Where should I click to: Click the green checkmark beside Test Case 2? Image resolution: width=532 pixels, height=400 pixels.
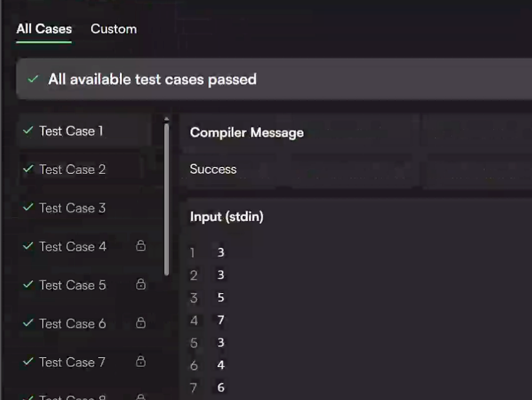tap(28, 169)
